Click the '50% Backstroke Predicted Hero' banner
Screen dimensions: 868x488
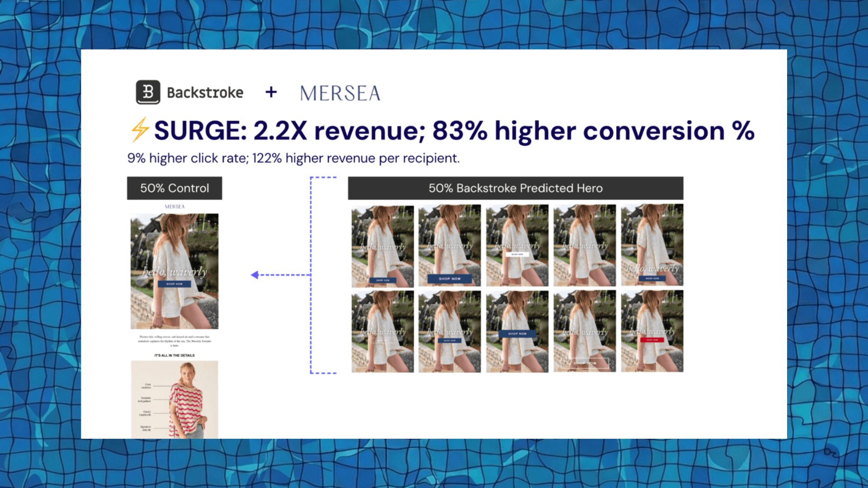515,188
